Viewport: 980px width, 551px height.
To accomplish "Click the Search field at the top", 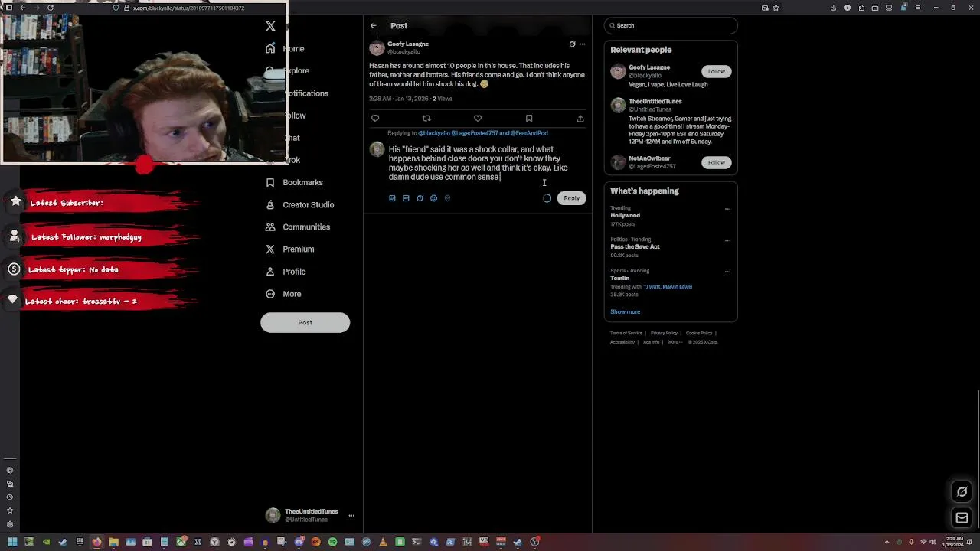I will tap(671, 25).
